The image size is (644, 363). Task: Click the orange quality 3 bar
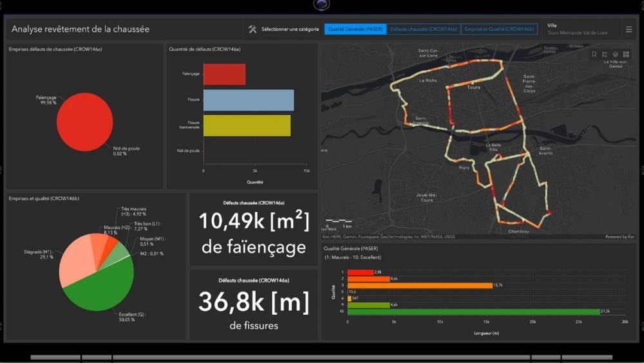pyautogui.click(x=419, y=285)
